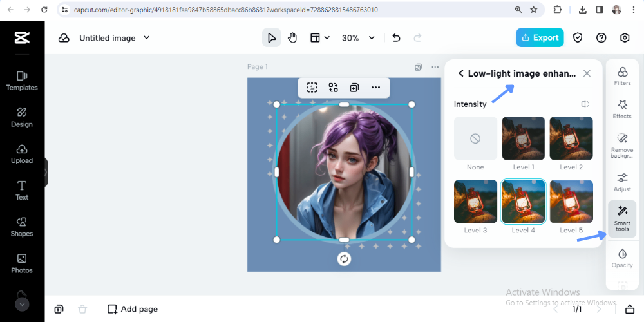Click the rotate handle below the image
The width and height of the screenshot is (644, 322).
344,259
